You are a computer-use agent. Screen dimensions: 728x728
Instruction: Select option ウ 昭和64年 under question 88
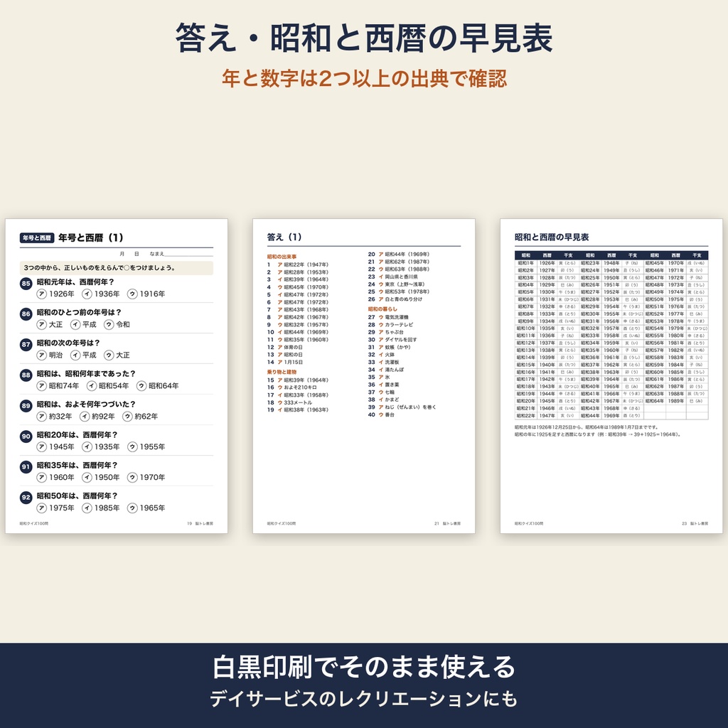pos(158,386)
